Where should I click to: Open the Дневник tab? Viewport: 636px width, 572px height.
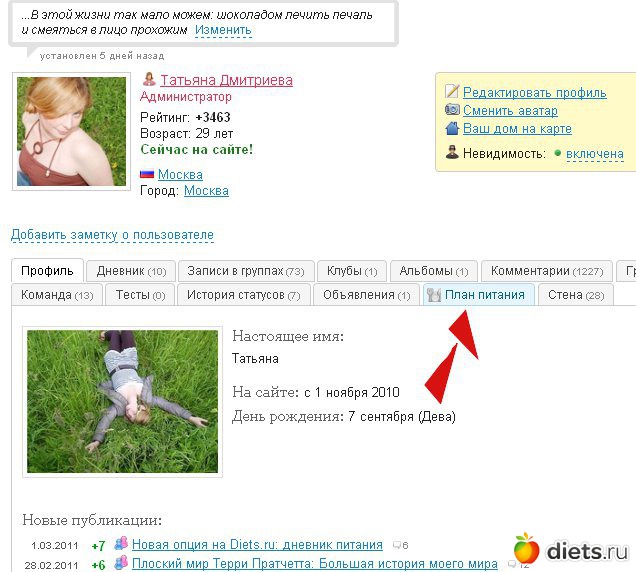[131, 271]
